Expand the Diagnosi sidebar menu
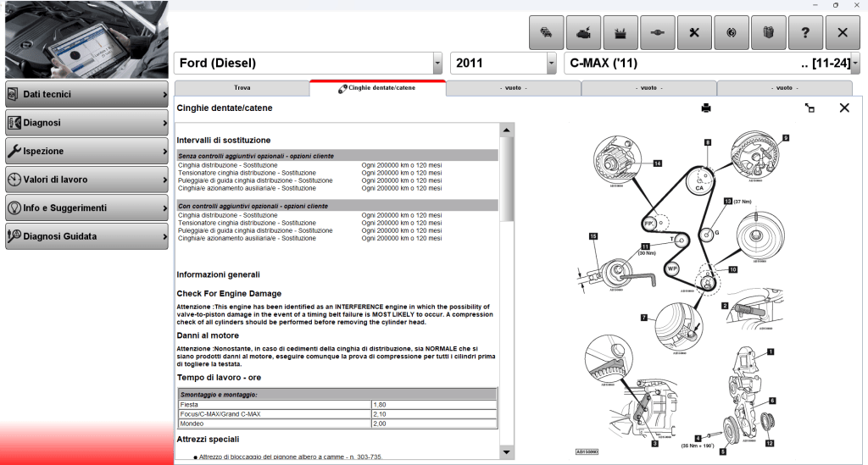Image resolution: width=868 pixels, height=465 pixels. point(86,123)
